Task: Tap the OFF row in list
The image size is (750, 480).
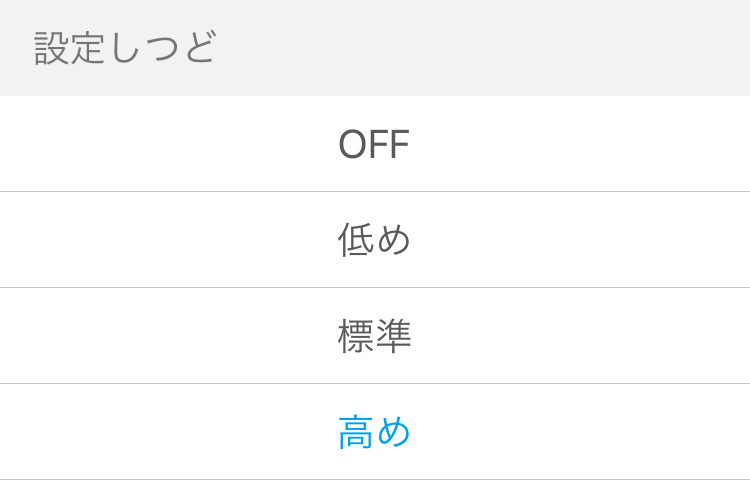Action: coord(374,144)
